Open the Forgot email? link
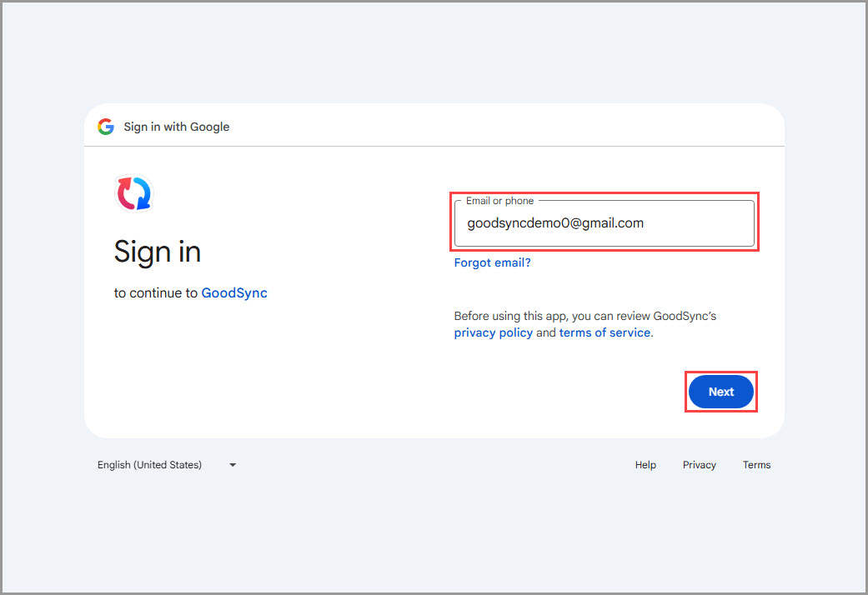 tap(492, 262)
